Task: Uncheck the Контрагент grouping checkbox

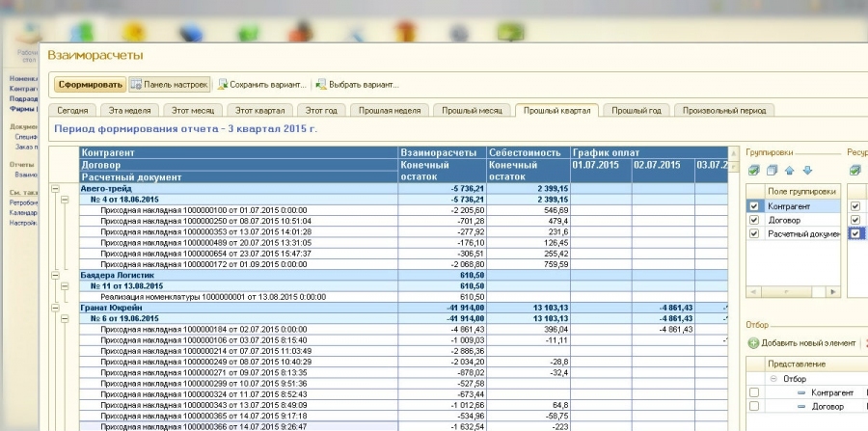Action: coord(755,206)
